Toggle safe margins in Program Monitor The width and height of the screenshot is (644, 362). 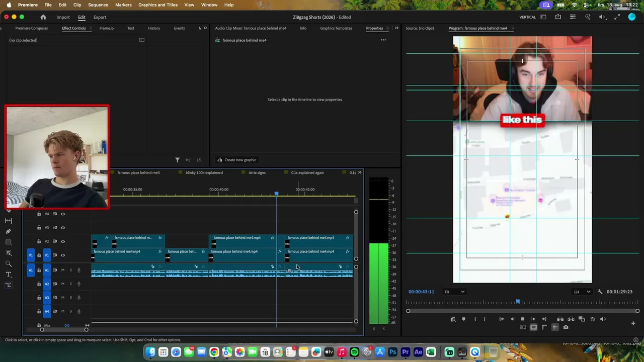(534, 327)
